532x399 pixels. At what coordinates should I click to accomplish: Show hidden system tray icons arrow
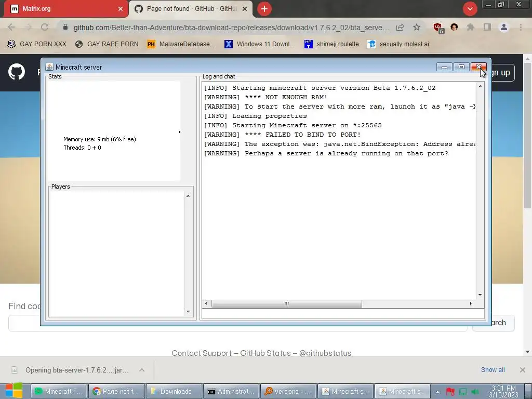click(437, 392)
